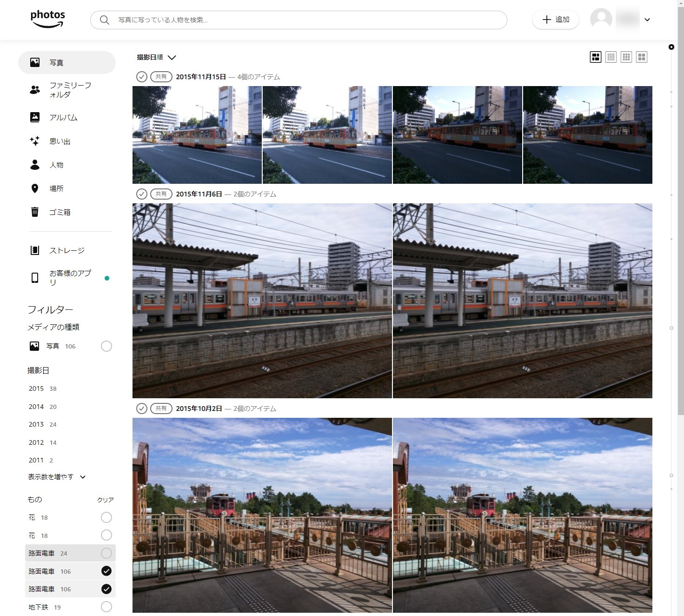Click クリア to clear the もの filters
Screen dimensions: 684x616
106,499
